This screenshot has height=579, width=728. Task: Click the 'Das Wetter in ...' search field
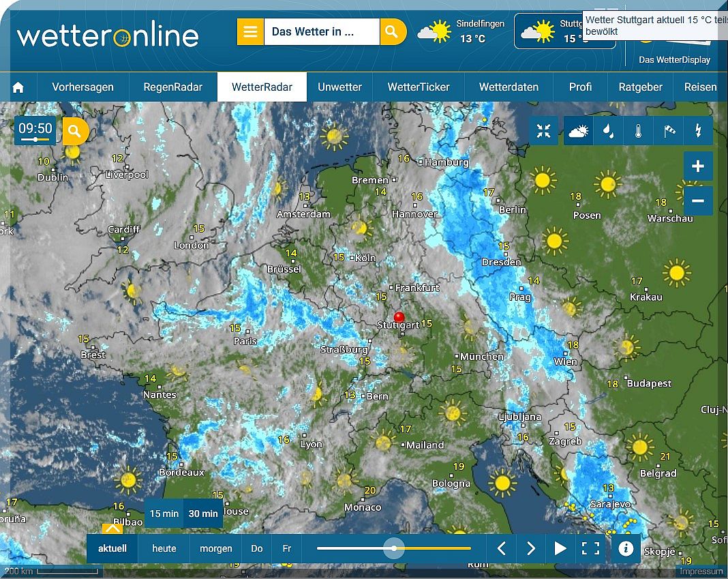pos(321,32)
